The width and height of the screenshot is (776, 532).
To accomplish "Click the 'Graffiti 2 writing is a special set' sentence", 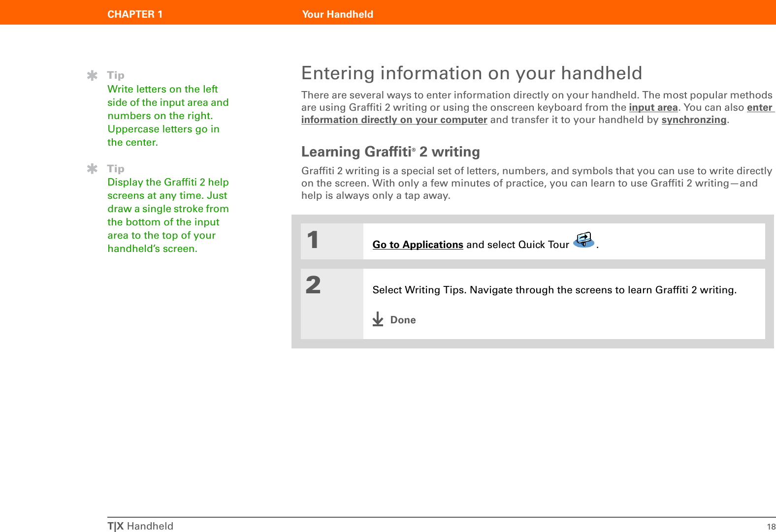I will [537, 183].
